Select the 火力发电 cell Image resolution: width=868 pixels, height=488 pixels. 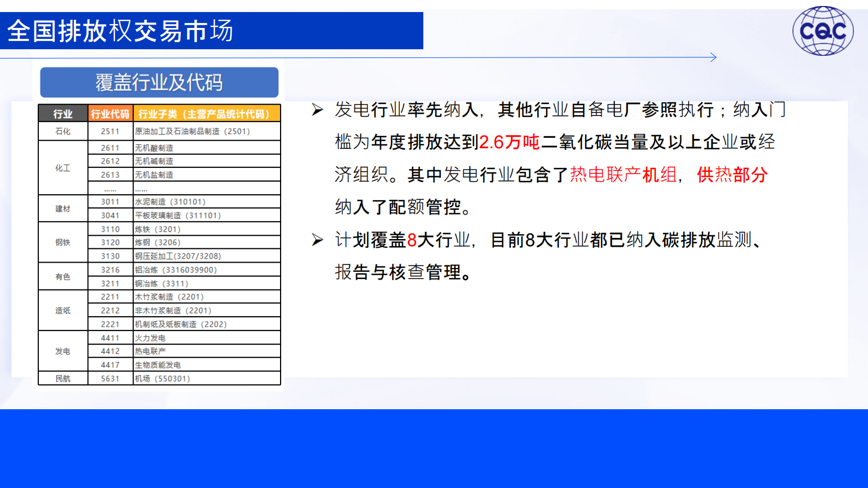(x=207, y=338)
